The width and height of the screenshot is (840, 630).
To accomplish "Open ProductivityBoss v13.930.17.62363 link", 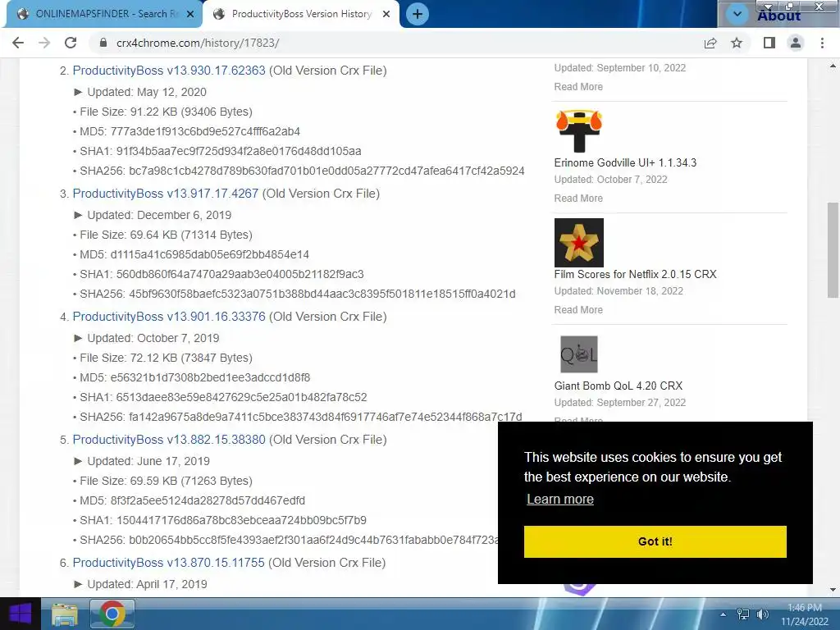I will pos(169,71).
